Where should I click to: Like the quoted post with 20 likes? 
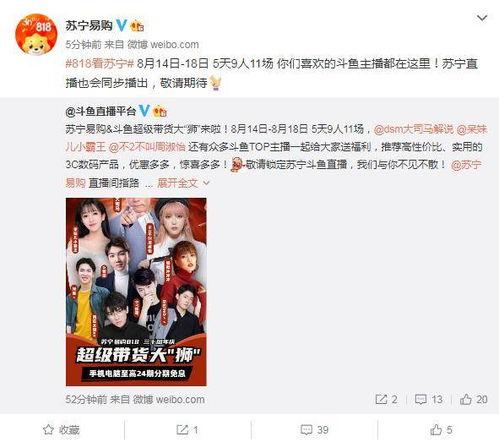click(x=473, y=399)
